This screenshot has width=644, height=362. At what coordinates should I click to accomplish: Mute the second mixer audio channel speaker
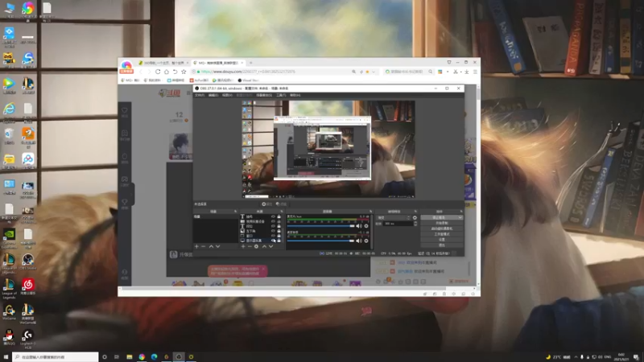point(359,241)
